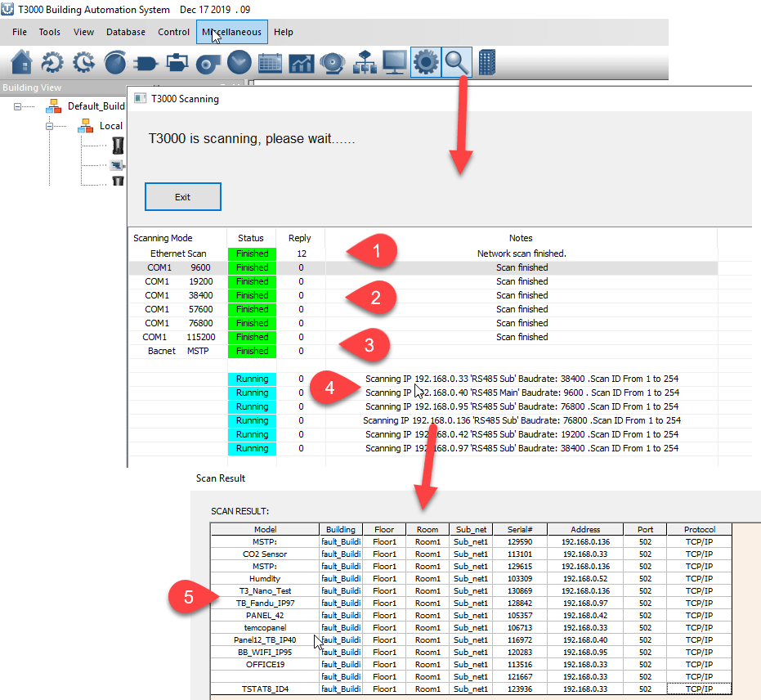Click the T3000 Scanning dialog title icon
761x700 pixels.
(x=141, y=99)
